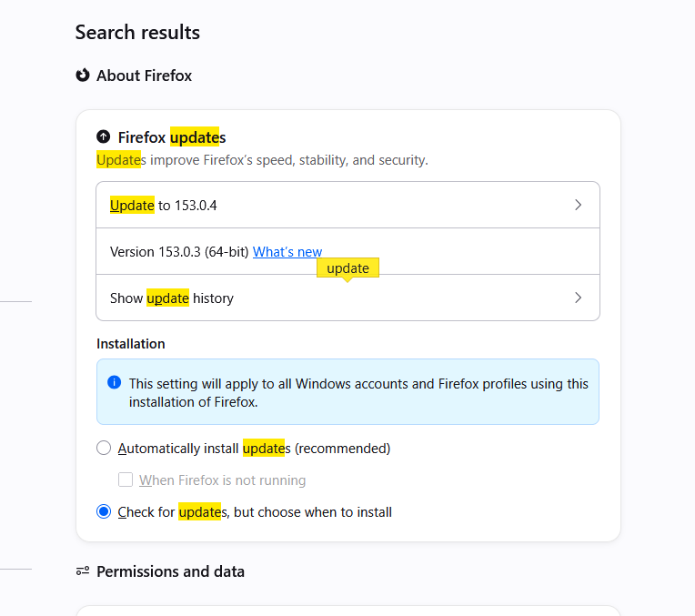This screenshot has width=695, height=616.
Task: Open Show update history
Action: pos(347,298)
